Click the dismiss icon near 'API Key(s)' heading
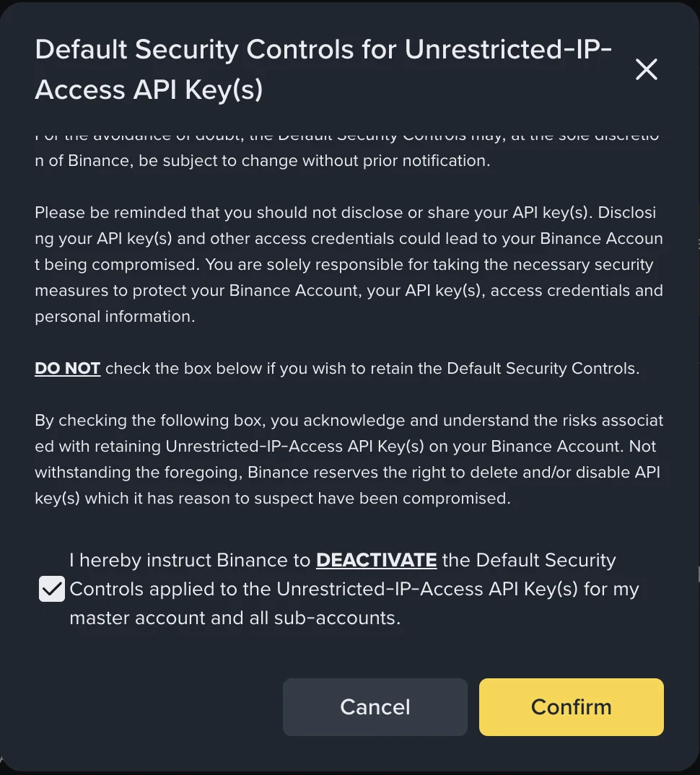This screenshot has height=775, width=700. (x=646, y=69)
